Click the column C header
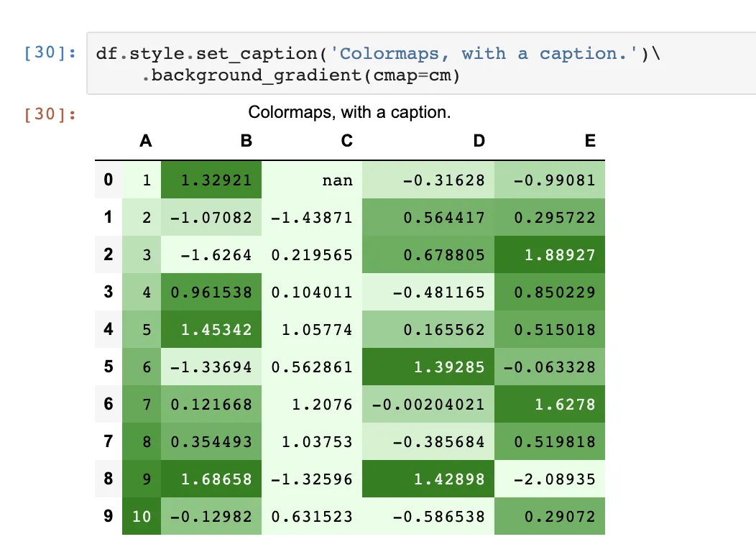The image size is (756, 552). [x=346, y=141]
